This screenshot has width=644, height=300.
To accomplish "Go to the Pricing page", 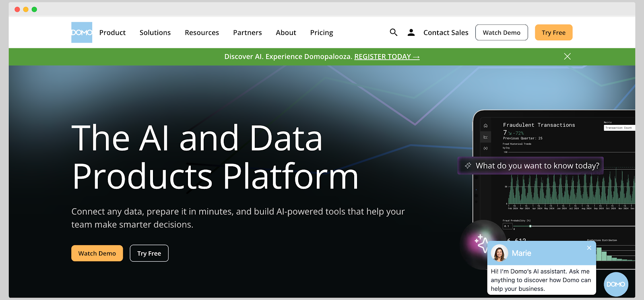I will click(x=322, y=33).
